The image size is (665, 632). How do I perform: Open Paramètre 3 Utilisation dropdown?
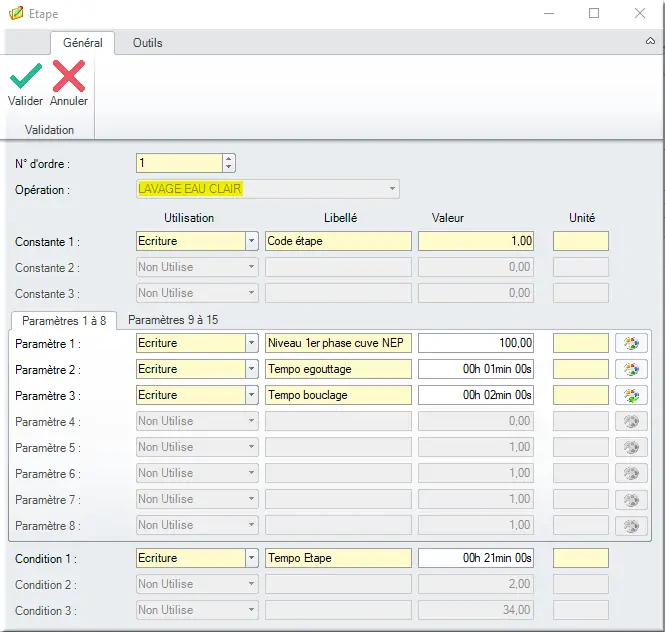(x=251, y=395)
